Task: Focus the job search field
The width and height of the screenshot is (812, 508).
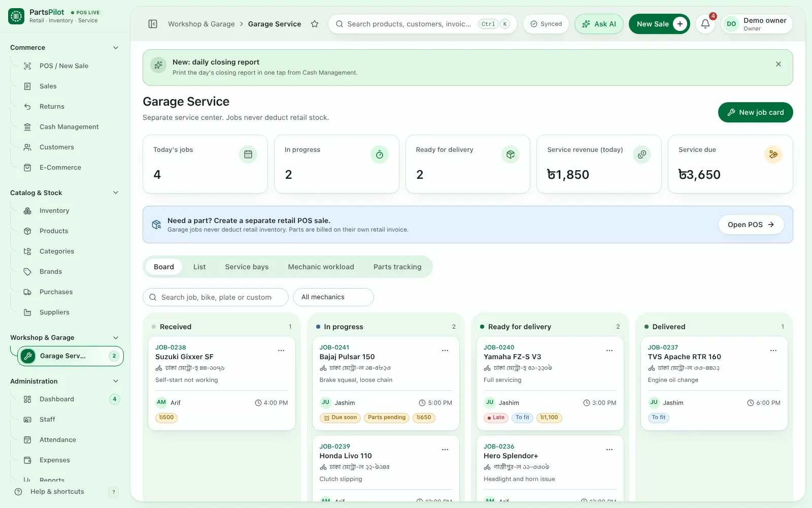Action: coord(216,297)
